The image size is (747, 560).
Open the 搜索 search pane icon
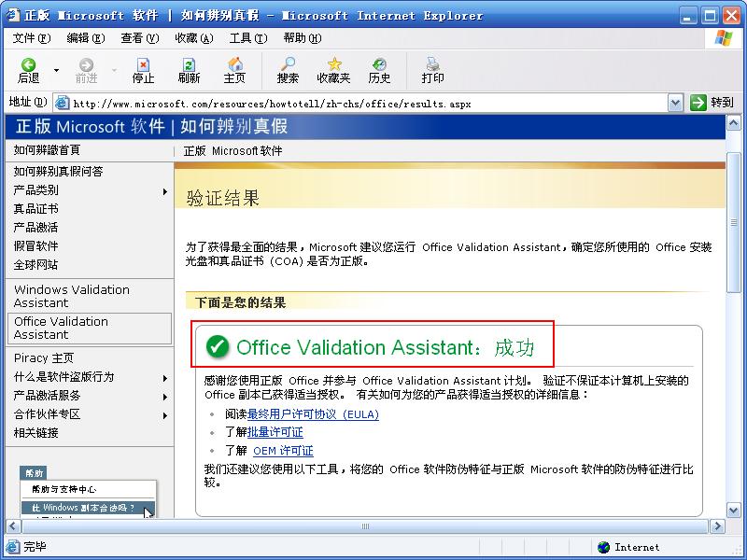(288, 71)
